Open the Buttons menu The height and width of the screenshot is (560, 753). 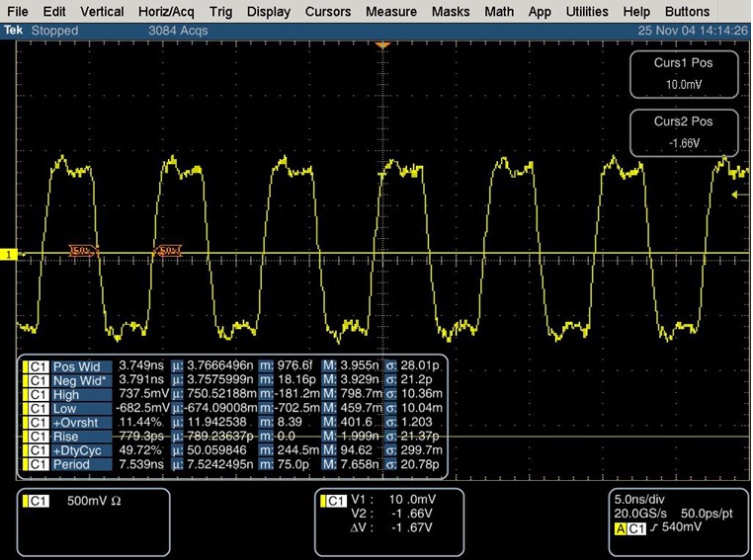687,12
